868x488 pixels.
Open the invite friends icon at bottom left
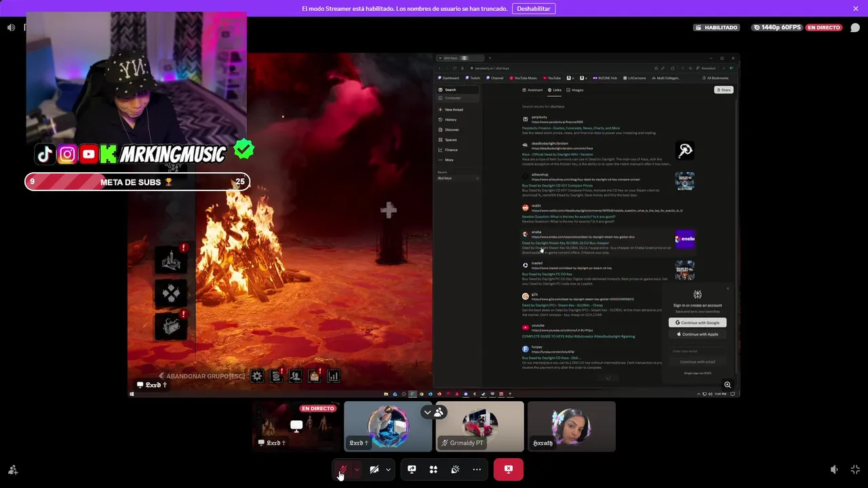tap(12, 469)
